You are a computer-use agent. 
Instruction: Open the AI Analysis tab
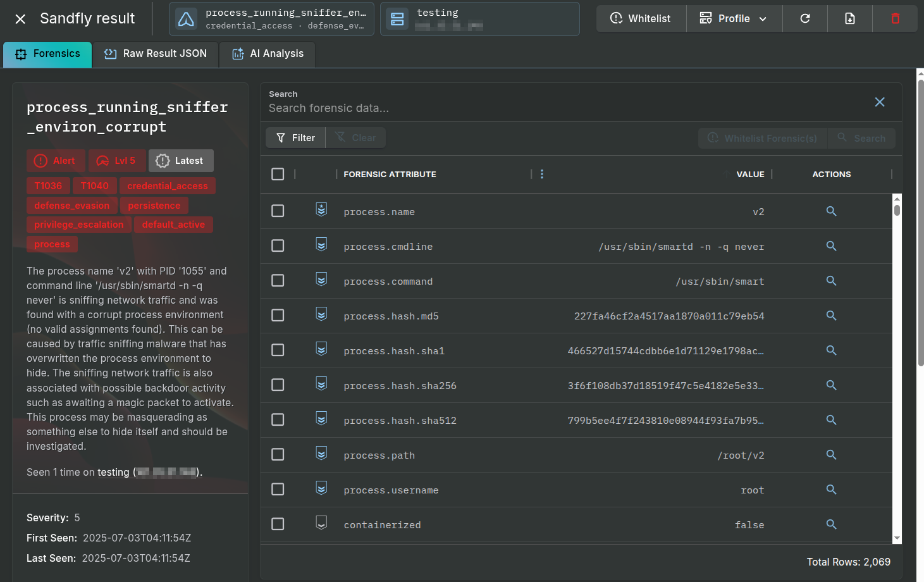tap(268, 54)
